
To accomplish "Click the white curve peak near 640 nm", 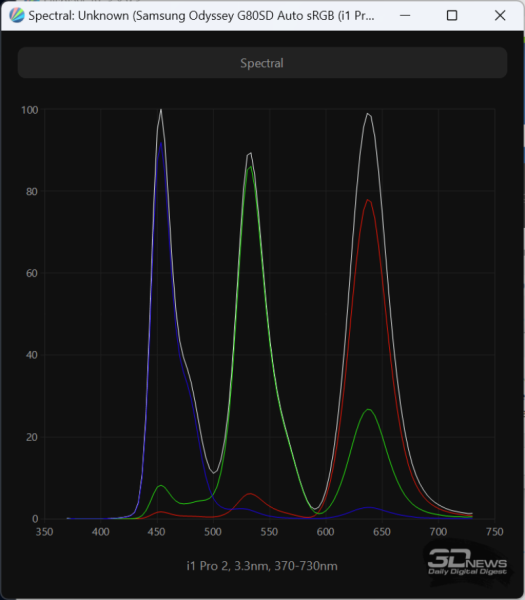I will pyautogui.click(x=368, y=114).
